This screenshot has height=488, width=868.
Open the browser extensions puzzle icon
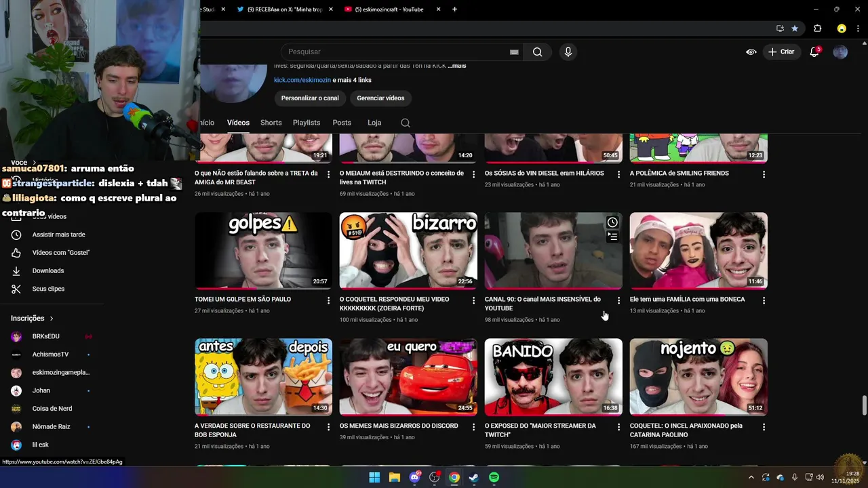coord(817,28)
